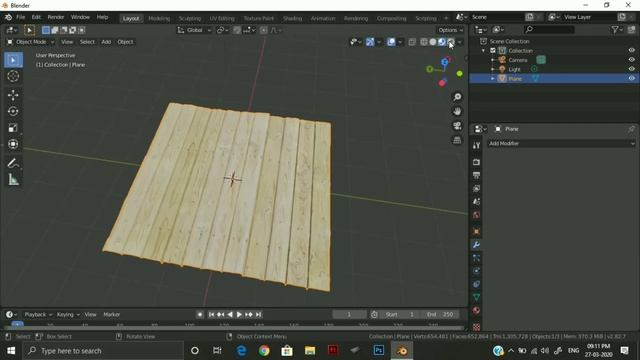Open the Render menu
The image size is (640, 360).
(56, 17)
